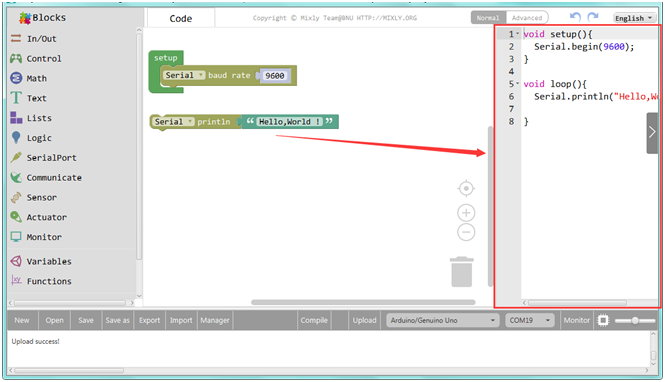
Task: Click the trash can icon
Action: [x=462, y=272]
